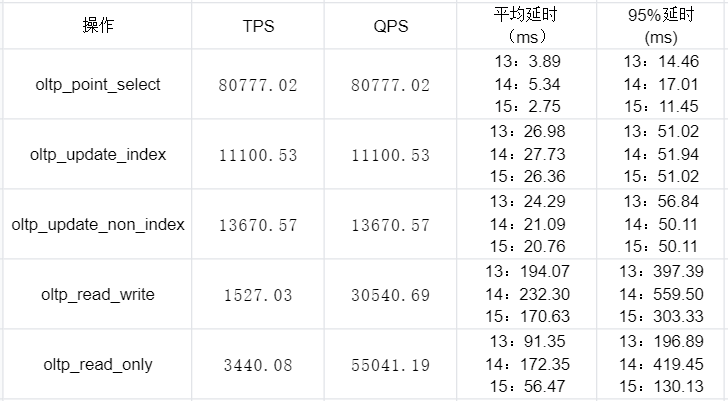Click the 平均延时 (ms) header cell
The width and height of the screenshot is (728, 401).
click(x=526, y=26)
